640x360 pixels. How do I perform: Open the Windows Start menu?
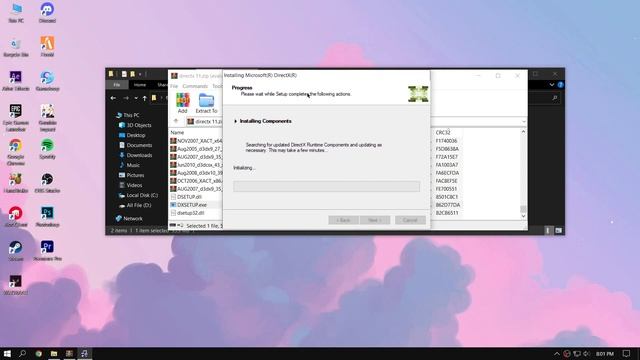pos(7,353)
